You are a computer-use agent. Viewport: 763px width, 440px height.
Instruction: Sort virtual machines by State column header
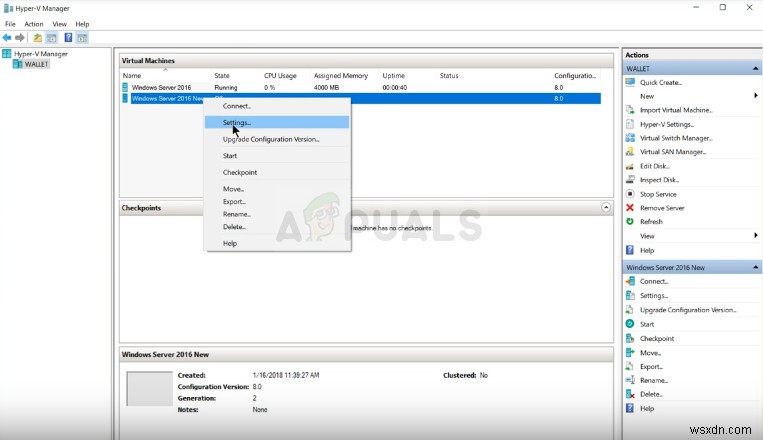pyautogui.click(x=222, y=75)
